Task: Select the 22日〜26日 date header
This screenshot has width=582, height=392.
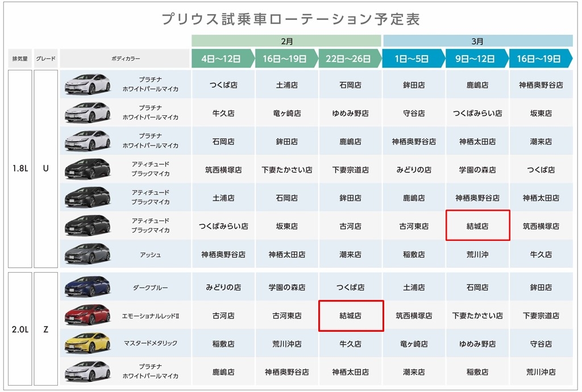Action: click(x=350, y=59)
